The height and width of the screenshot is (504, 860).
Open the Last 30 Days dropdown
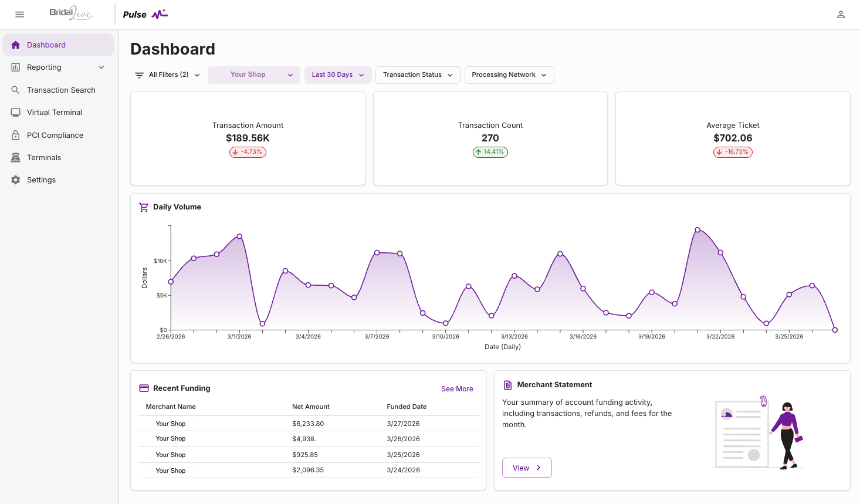[x=337, y=75]
